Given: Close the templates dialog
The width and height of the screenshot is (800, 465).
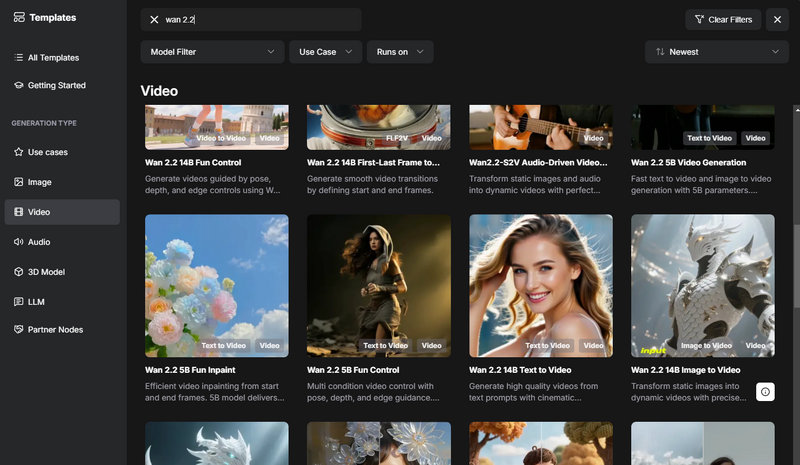Looking at the screenshot, I should (x=777, y=20).
